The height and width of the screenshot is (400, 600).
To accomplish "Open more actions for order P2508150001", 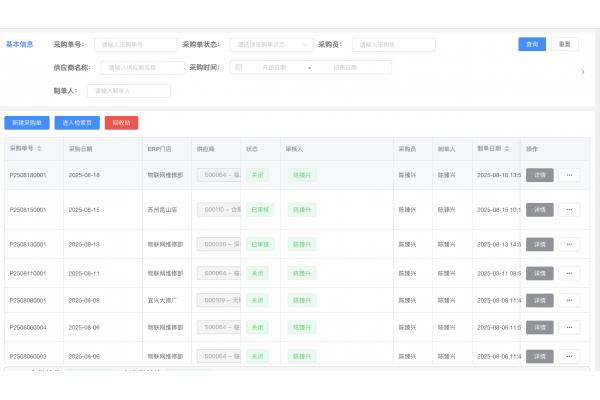I will (x=569, y=210).
